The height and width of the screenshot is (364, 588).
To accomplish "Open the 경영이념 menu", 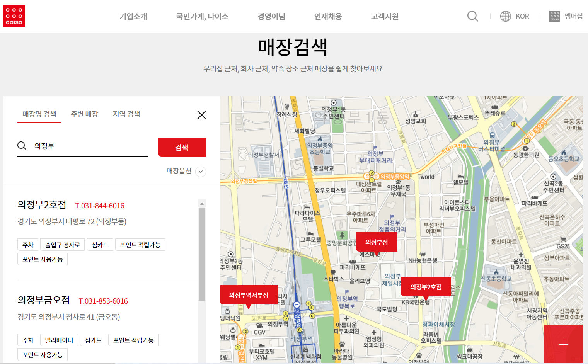I will point(271,16).
